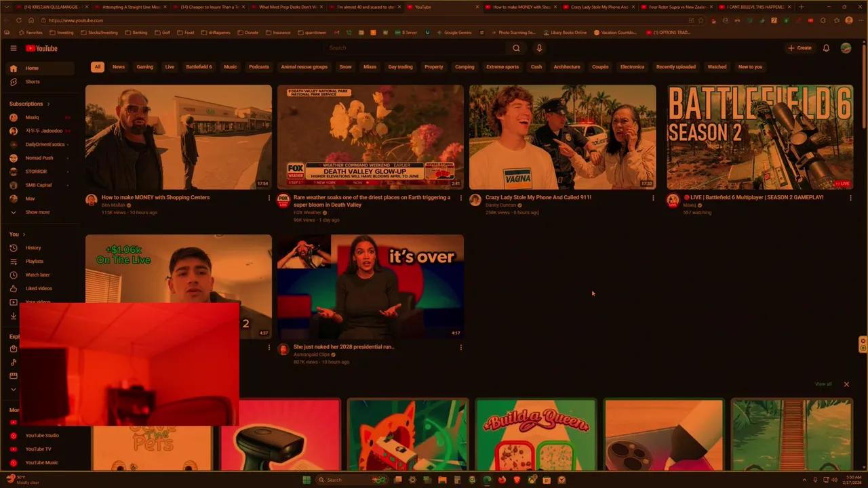Open the DailyDrivenExotics subscription channel
This screenshot has width=868, height=488.
point(41,144)
